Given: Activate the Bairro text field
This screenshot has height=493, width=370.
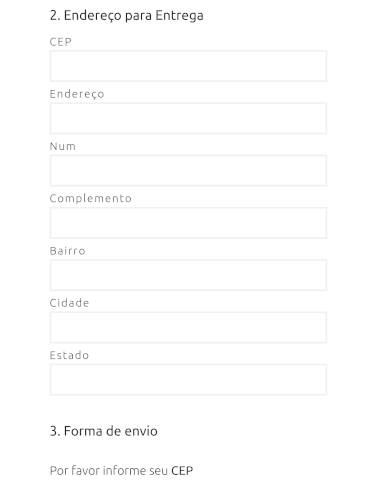Looking at the screenshot, I should pyautogui.click(x=188, y=275).
